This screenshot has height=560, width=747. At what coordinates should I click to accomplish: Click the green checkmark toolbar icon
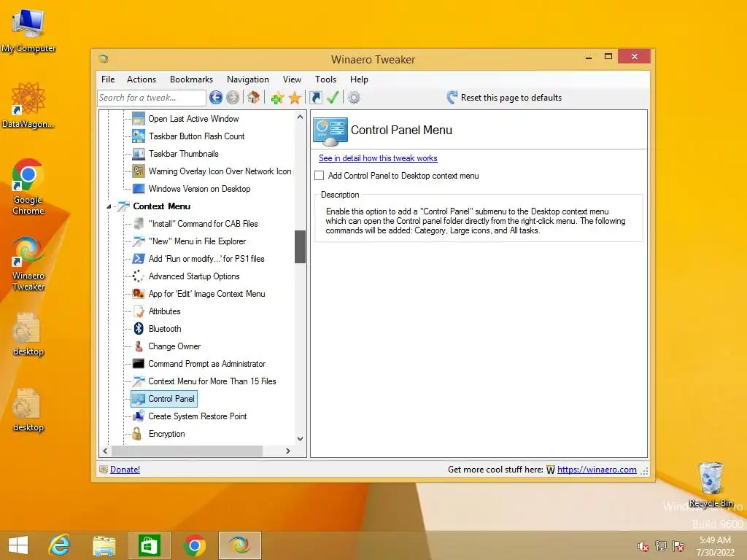(x=333, y=98)
